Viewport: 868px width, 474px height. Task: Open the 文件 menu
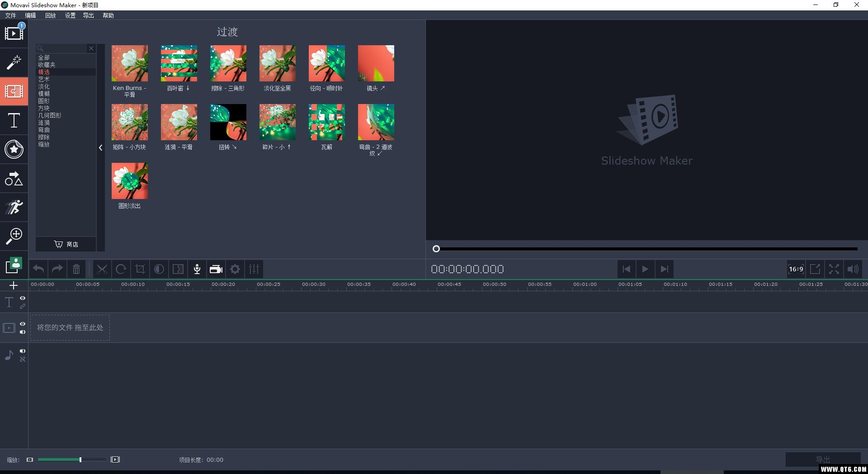pos(11,15)
